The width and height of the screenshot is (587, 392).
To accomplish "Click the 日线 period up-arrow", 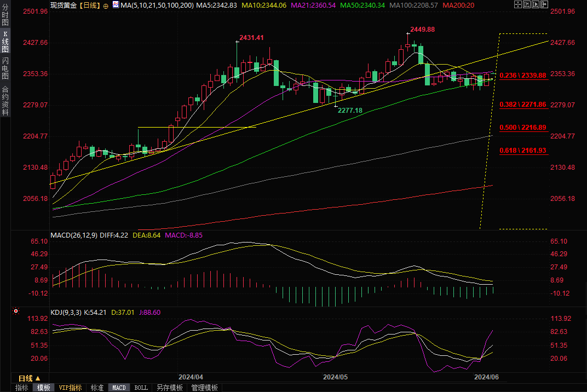I will click(38, 378).
